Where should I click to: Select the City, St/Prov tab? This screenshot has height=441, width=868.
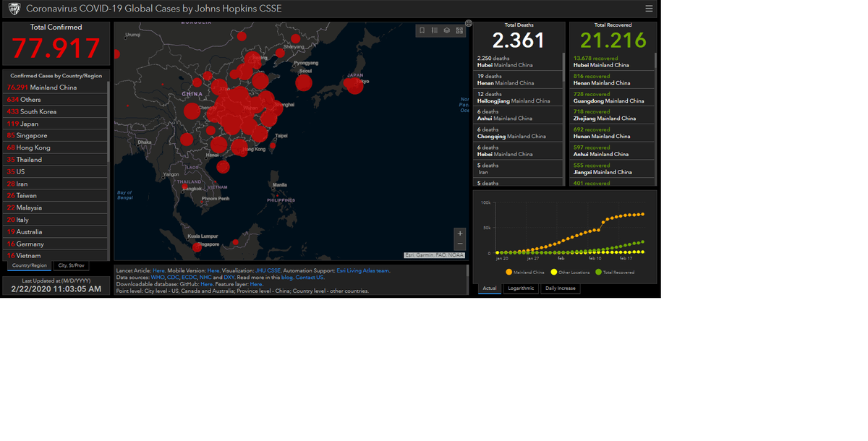(x=72, y=265)
